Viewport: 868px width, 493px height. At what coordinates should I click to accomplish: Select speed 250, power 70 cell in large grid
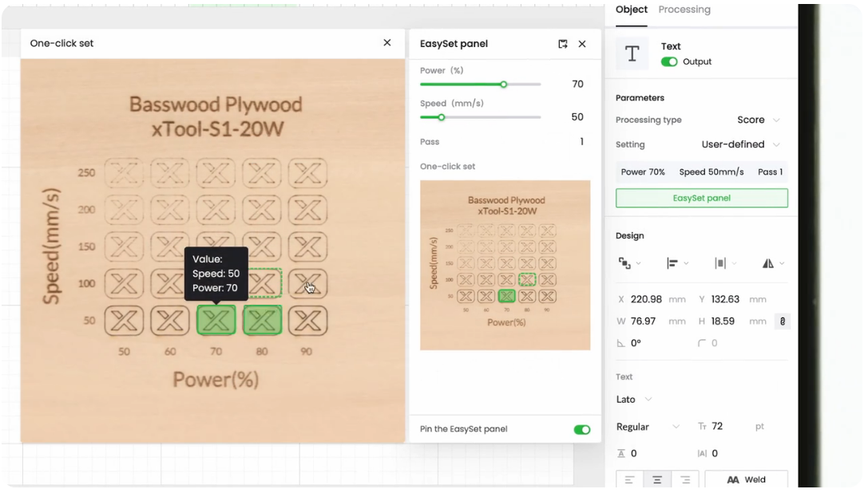coord(216,172)
